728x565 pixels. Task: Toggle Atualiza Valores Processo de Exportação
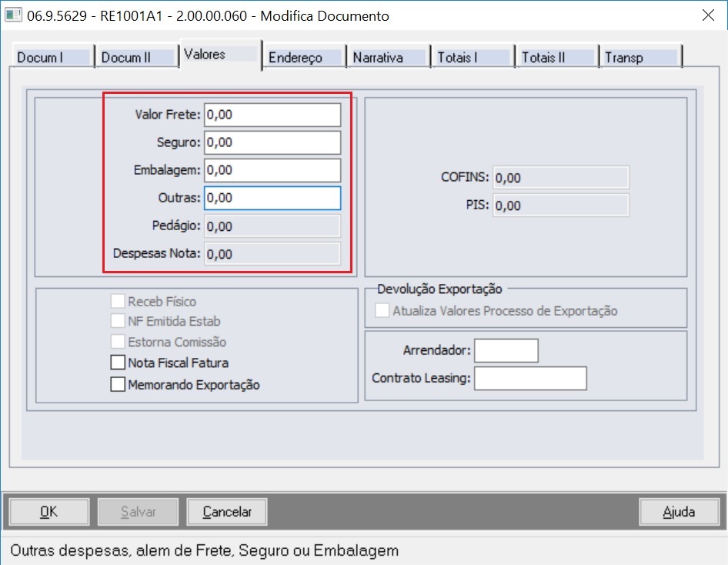pos(382,310)
